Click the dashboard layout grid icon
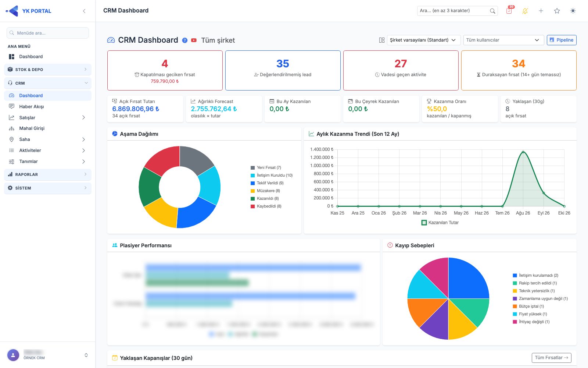588x368 pixels. [x=382, y=40]
